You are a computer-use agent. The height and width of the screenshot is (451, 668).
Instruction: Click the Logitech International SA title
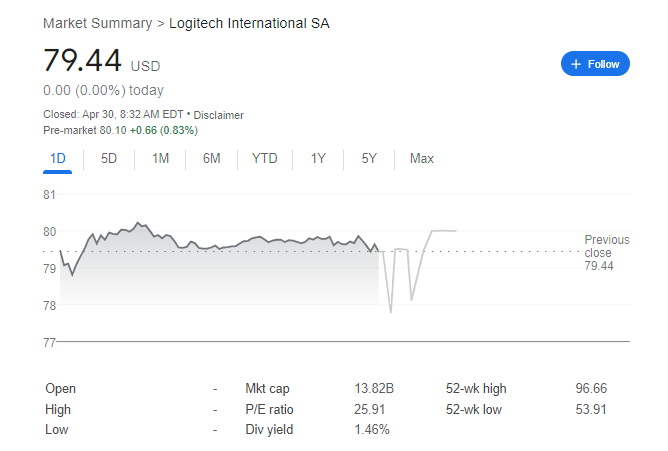click(x=249, y=23)
